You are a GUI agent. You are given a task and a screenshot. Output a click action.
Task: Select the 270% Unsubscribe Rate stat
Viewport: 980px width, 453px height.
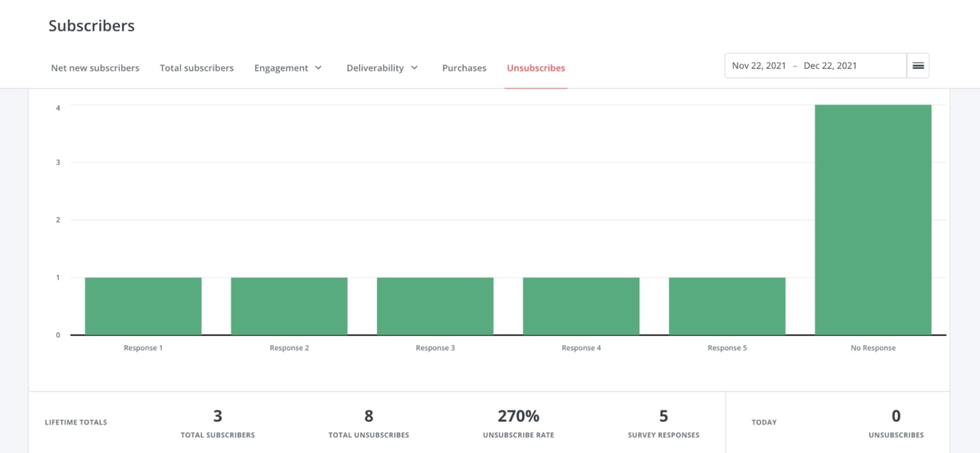519,416
